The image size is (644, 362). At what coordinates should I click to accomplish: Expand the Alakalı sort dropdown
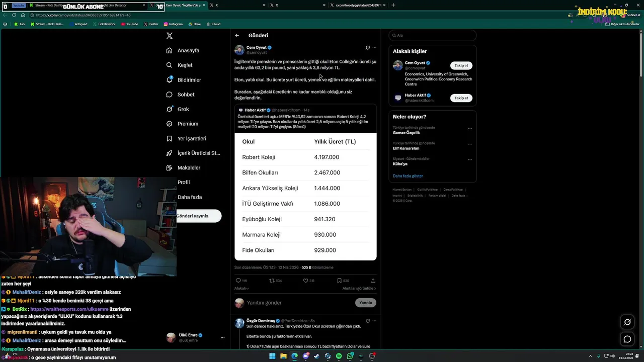click(242, 289)
